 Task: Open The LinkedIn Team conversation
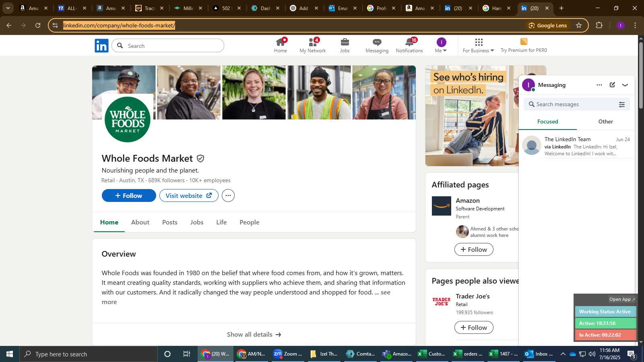point(577,146)
